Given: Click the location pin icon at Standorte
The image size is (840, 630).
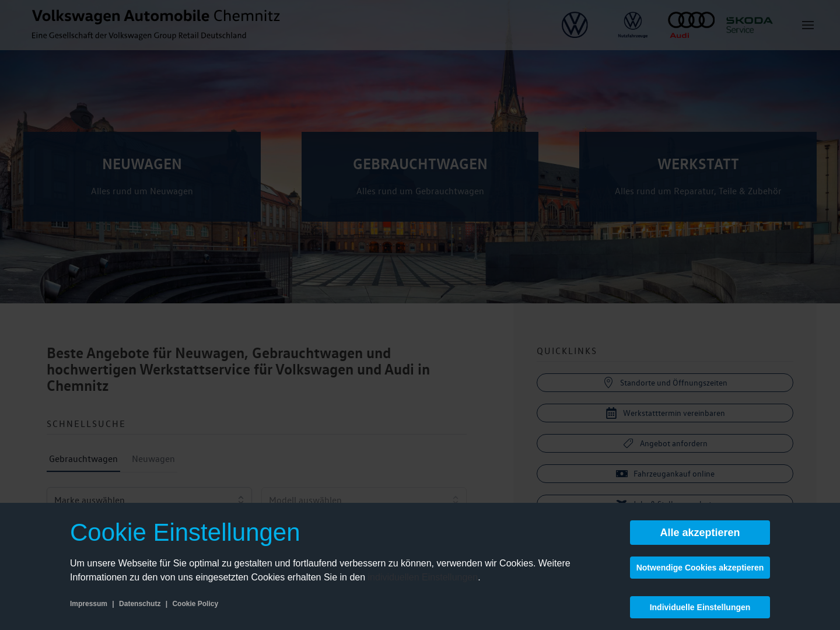Looking at the screenshot, I should (608, 383).
